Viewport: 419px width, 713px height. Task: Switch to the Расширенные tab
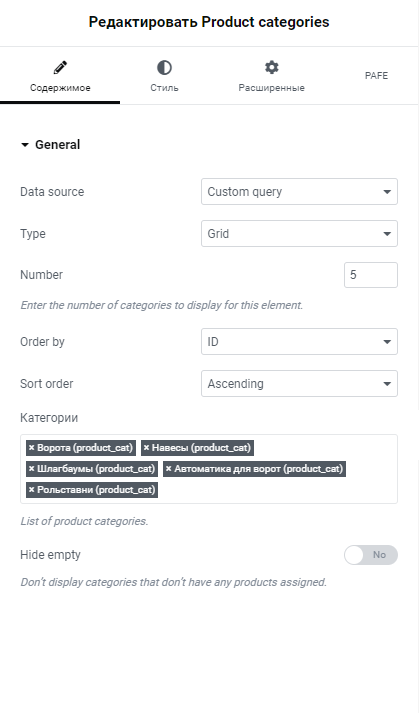[x=272, y=75]
